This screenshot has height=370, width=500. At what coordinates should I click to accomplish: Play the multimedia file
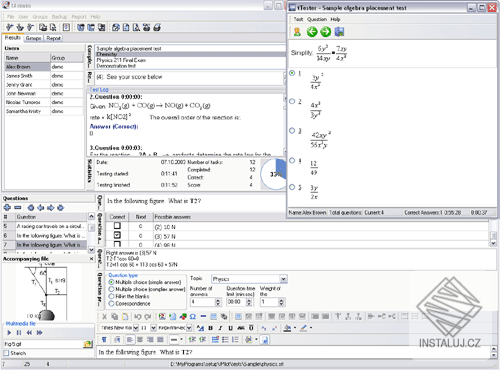pyautogui.click(x=9, y=333)
